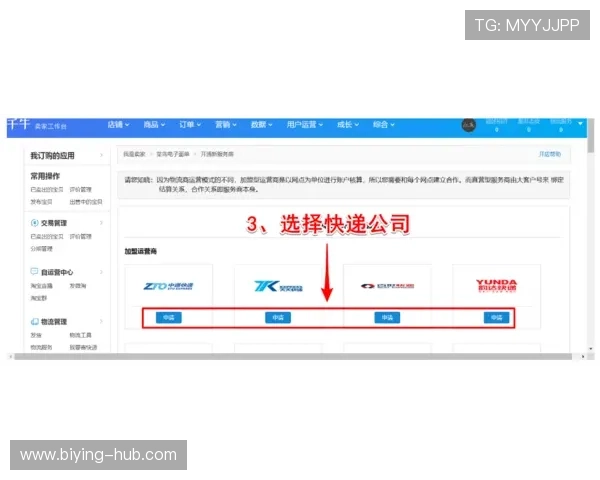This screenshot has height=480, width=600.
Task: Click the ZTO 中通快递 logo
Action: pos(168,286)
